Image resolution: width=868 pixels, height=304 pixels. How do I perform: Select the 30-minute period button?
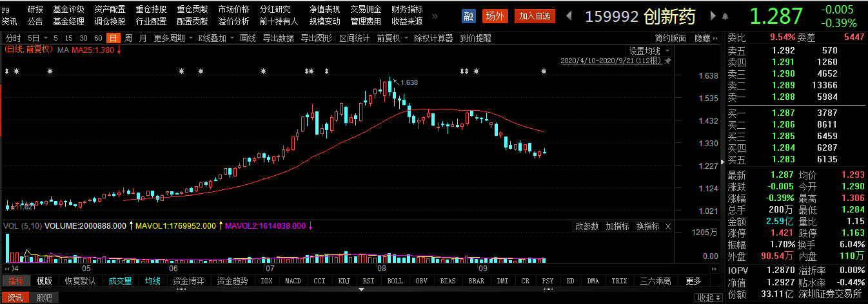[84, 39]
